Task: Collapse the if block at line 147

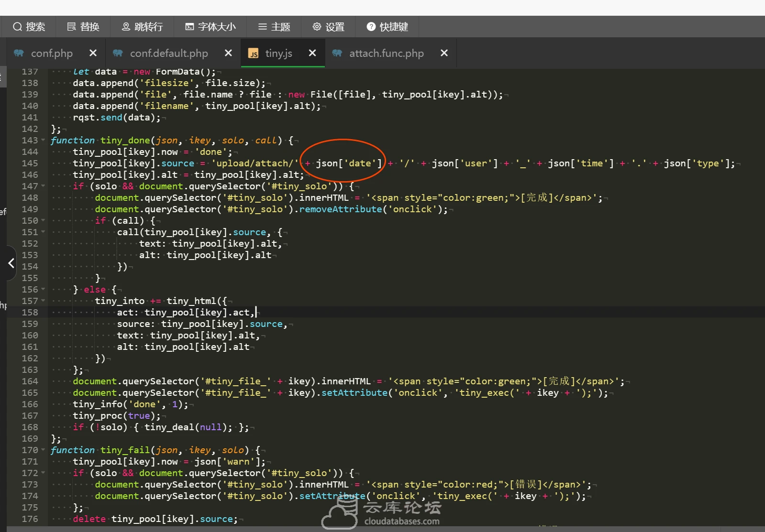Action: click(44, 186)
